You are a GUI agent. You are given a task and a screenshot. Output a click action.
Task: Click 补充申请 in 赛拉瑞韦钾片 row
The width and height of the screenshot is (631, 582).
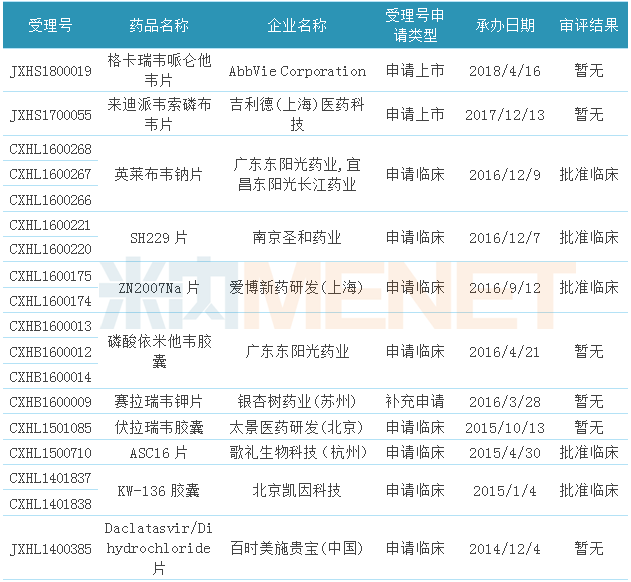click(x=415, y=402)
